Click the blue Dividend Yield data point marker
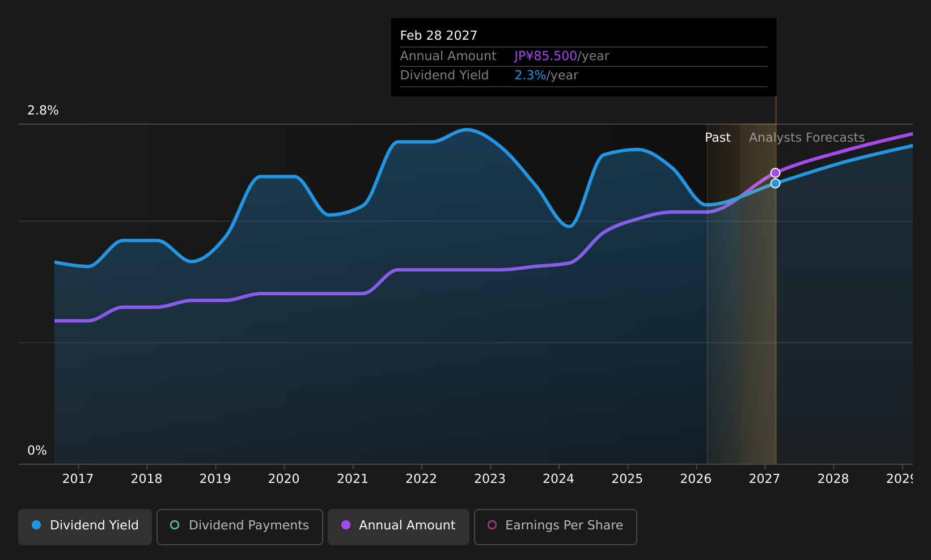Image resolution: width=931 pixels, height=560 pixels. coord(775,183)
